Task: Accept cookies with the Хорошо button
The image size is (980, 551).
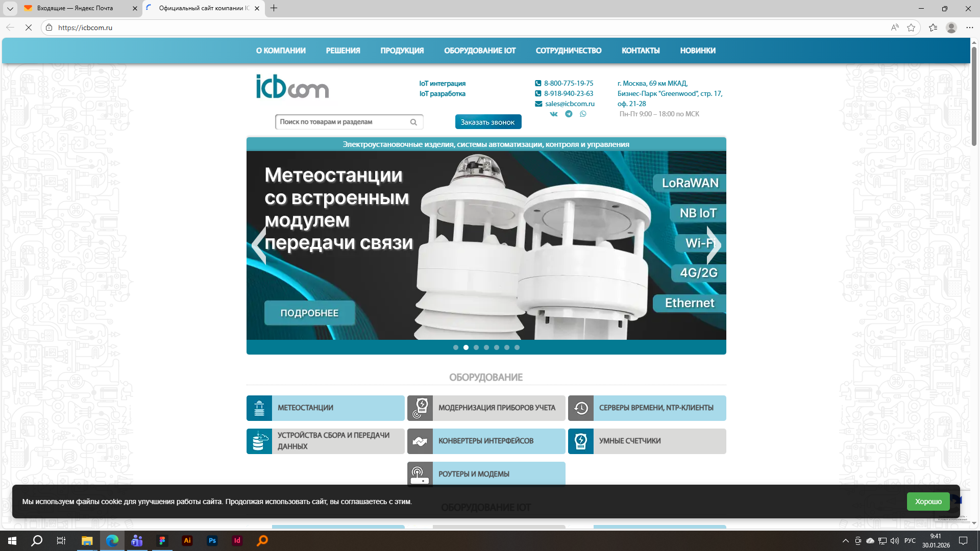Action: (928, 502)
